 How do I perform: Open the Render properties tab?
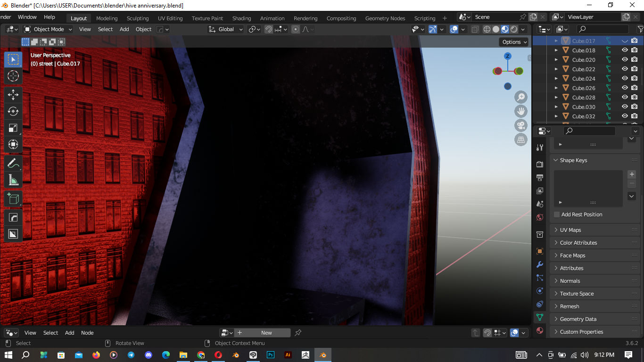540,164
